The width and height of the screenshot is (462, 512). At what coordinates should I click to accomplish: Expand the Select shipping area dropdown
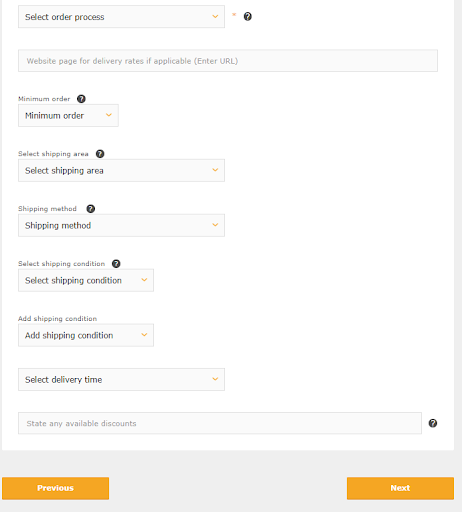click(121, 170)
